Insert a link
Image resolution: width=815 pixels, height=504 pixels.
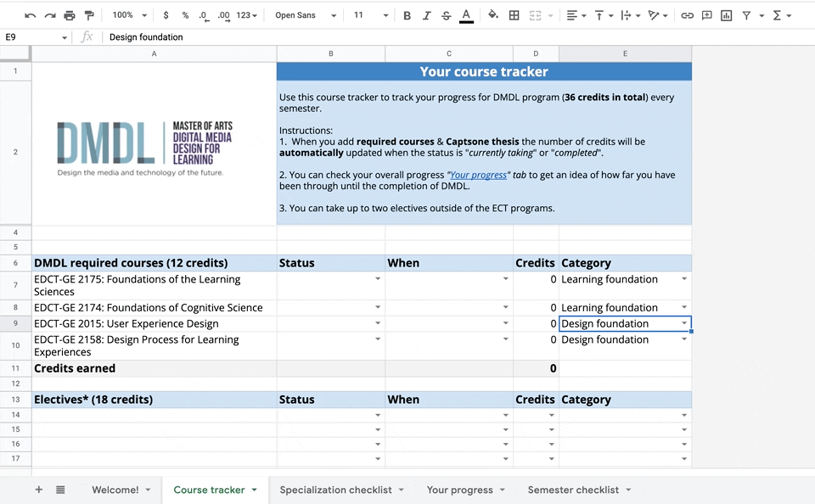pos(687,15)
